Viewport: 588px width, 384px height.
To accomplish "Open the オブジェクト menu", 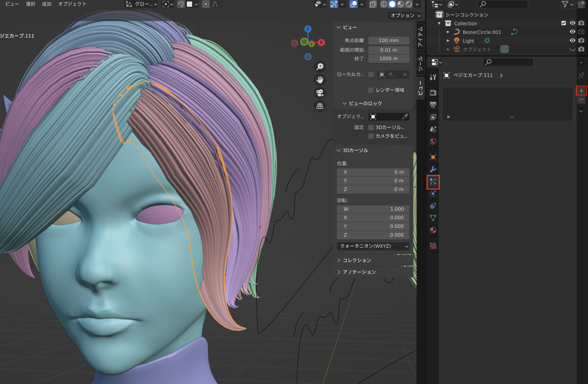I will (72, 4).
